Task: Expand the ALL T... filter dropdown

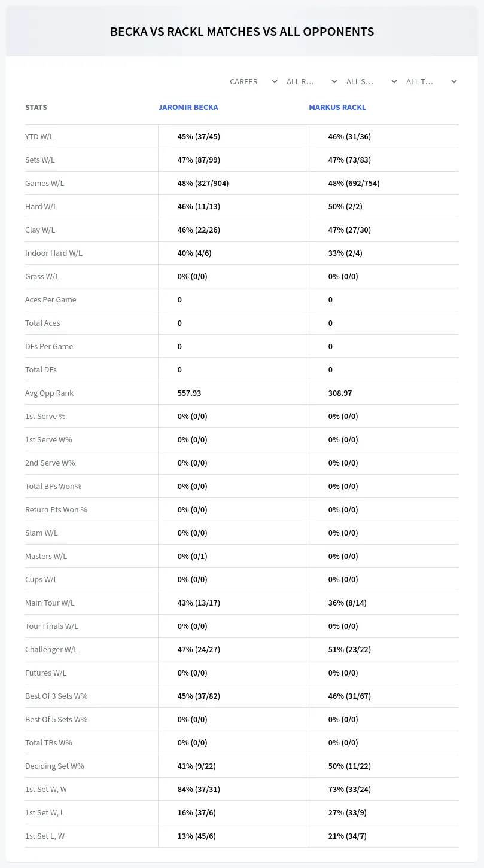Action: pyautogui.click(x=431, y=81)
